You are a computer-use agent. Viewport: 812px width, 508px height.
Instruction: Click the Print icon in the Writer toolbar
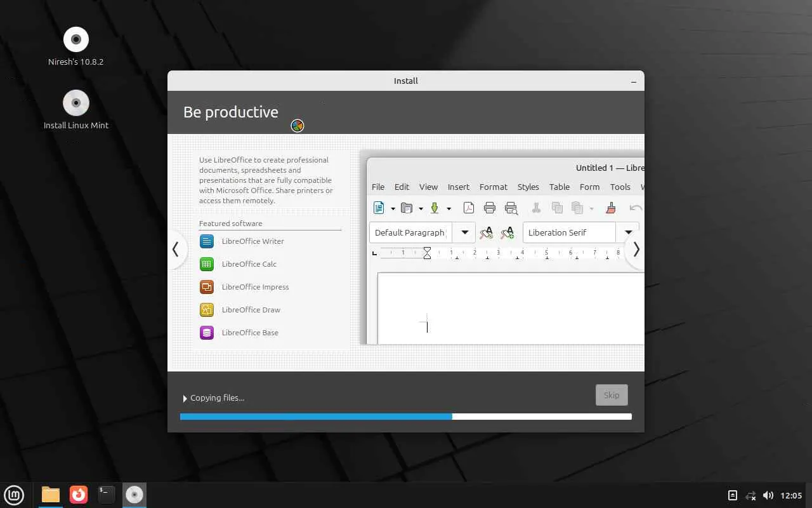pyautogui.click(x=490, y=208)
